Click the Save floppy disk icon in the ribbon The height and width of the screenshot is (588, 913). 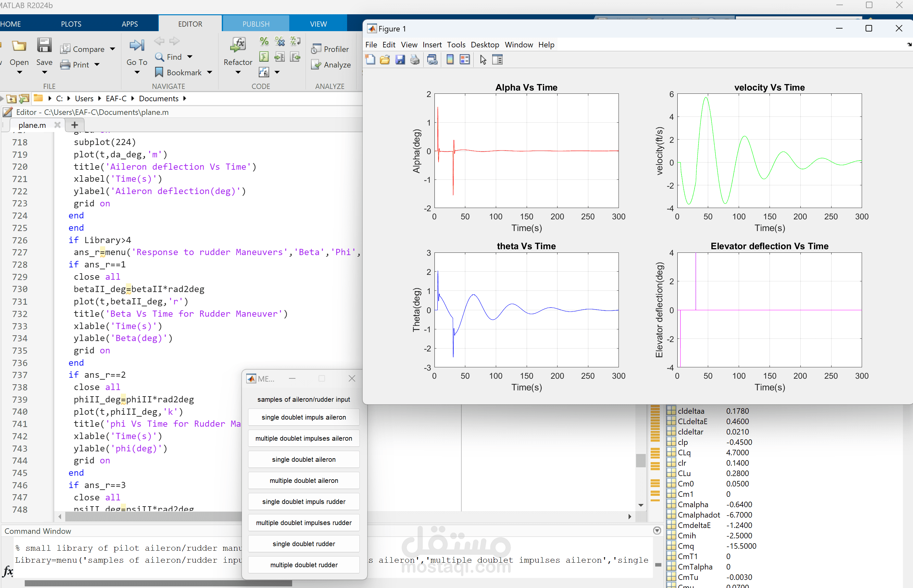click(44, 45)
